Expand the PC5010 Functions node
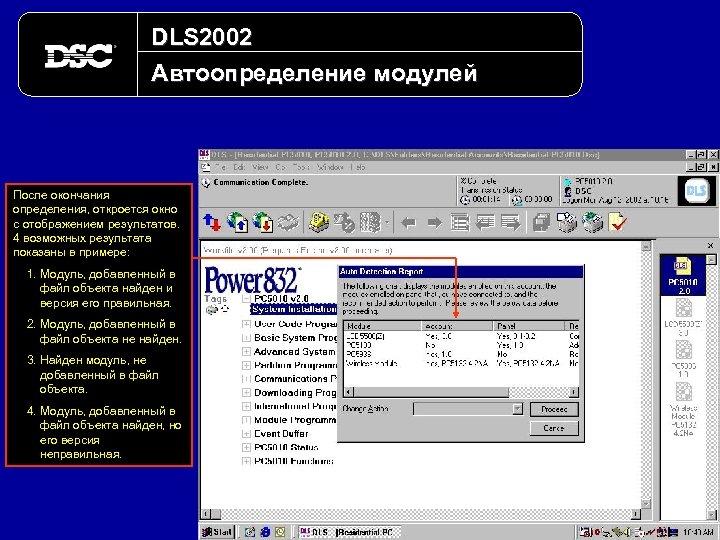The width and height of the screenshot is (720, 540). [x=246, y=461]
